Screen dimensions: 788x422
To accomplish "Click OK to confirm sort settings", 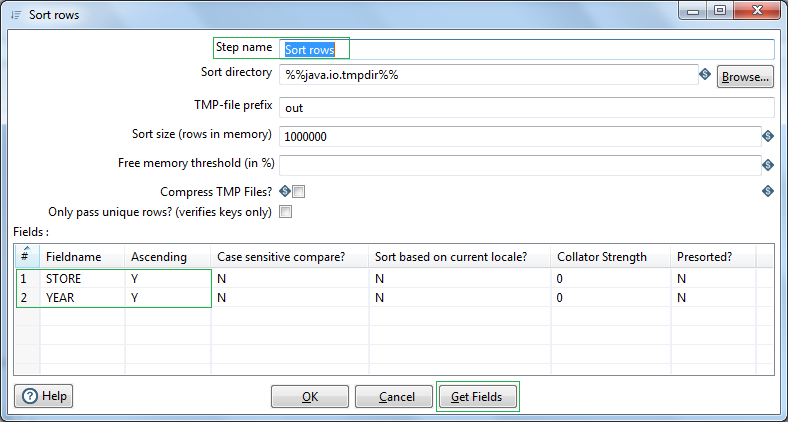I will click(310, 396).
